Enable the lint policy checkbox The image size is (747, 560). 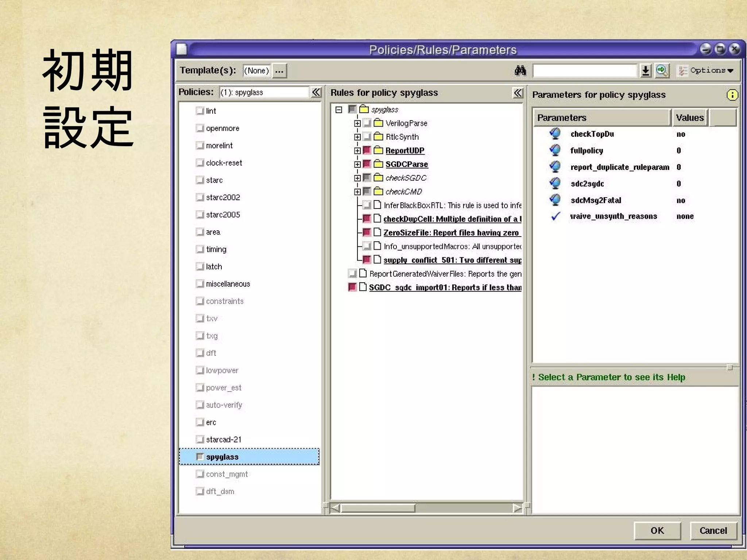[200, 111]
